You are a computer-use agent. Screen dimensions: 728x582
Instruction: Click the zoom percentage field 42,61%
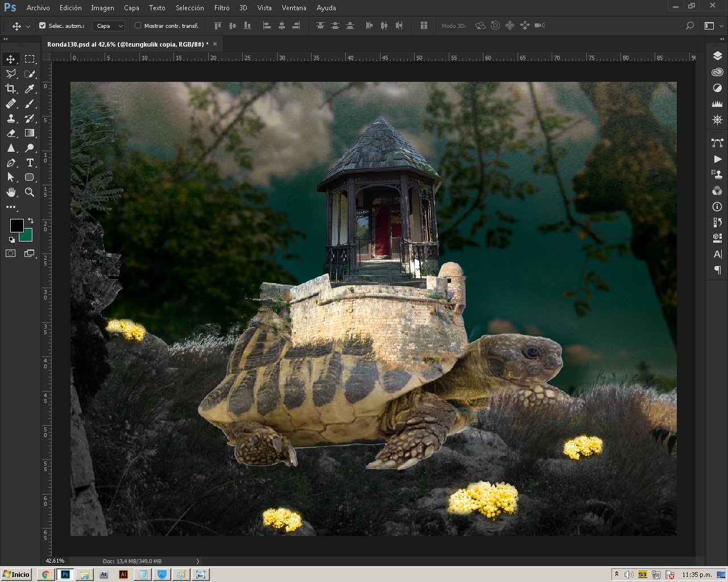[x=55, y=562]
